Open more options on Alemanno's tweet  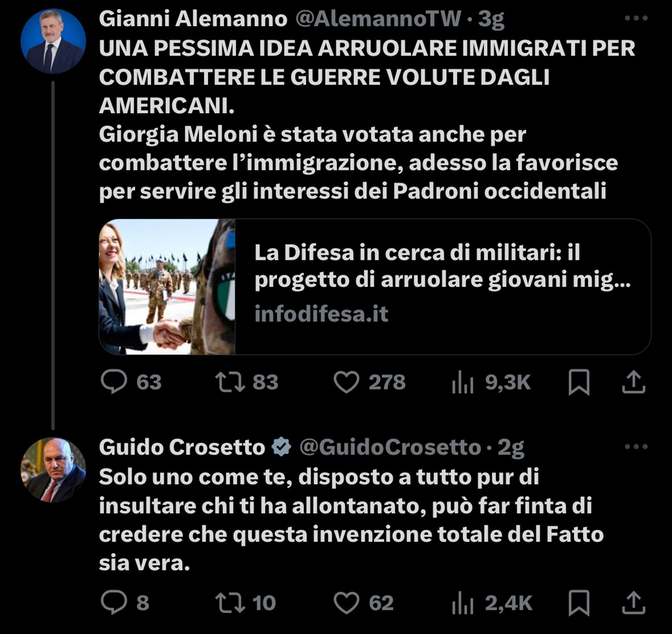636,18
